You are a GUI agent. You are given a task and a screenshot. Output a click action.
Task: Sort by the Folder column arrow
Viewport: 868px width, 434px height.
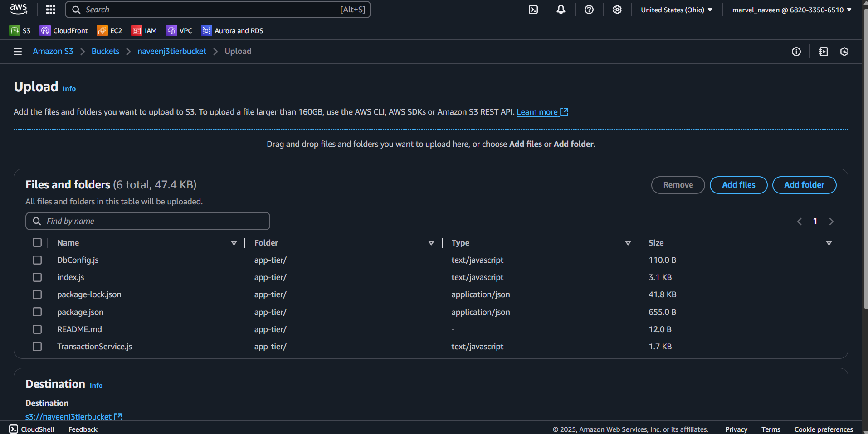point(431,243)
